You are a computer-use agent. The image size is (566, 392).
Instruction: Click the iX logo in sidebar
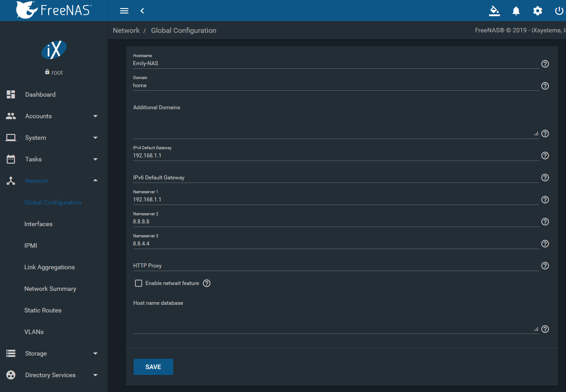[x=54, y=50]
